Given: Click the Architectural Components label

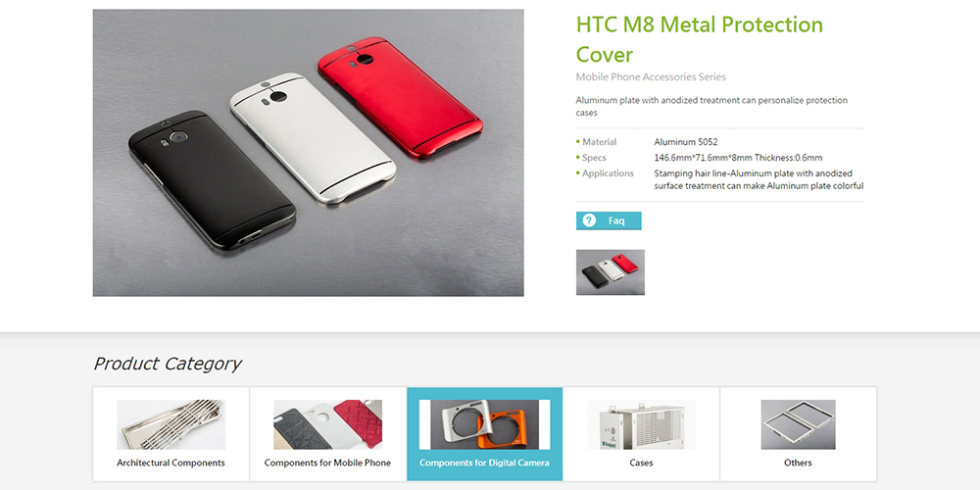Looking at the screenshot, I should pos(171,464).
